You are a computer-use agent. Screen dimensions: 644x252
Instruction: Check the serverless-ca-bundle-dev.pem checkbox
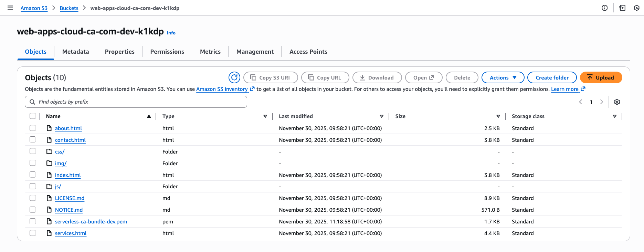33,221
